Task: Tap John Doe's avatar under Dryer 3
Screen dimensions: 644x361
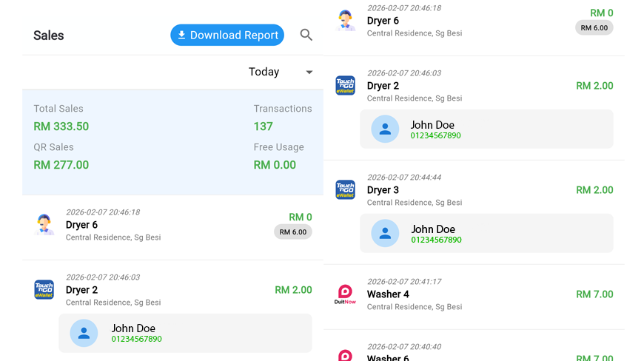Action: coord(385,233)
